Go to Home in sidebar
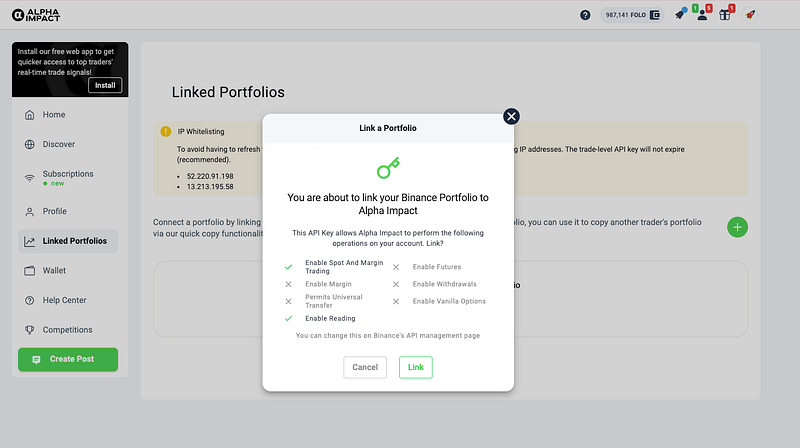800x448 pixels. [54, 115]
